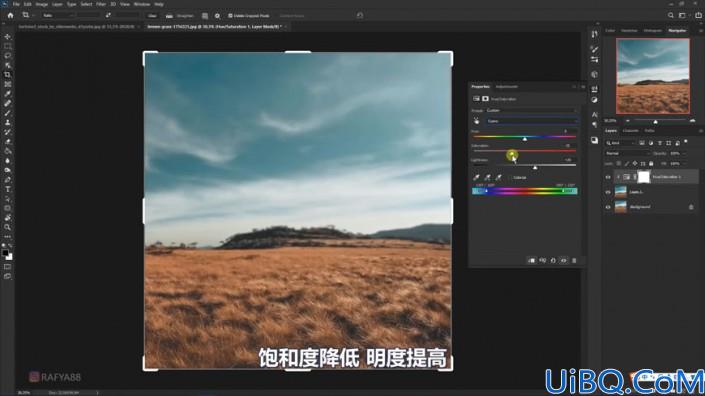Hide the Layer 1 layer
The width and height of the screenshot is (705, 396).
pyautogui.click(x=608, y=192)
